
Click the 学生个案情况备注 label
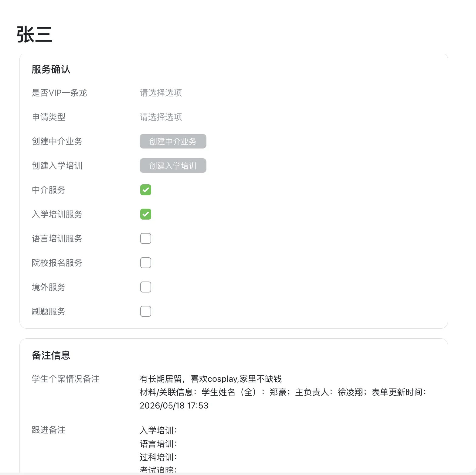point(66,379)
